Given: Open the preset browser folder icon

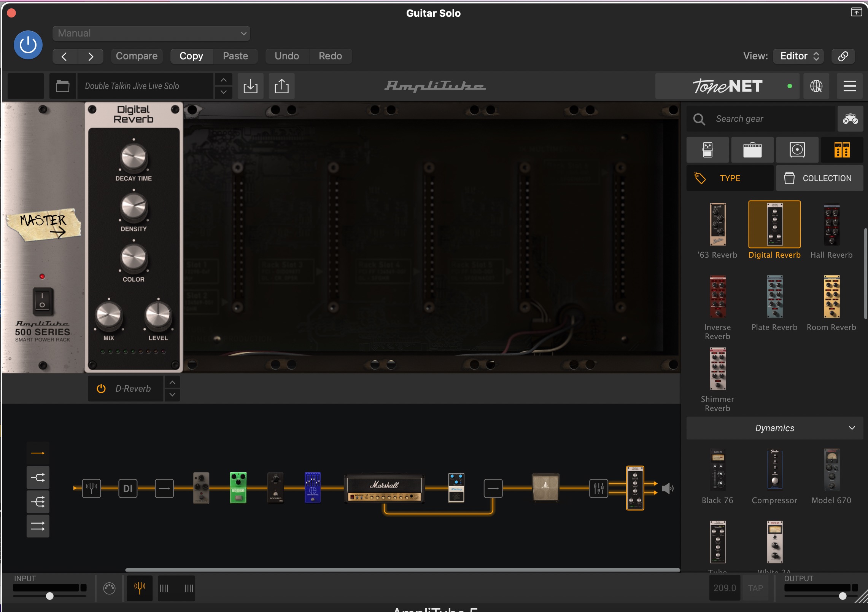Looking at the screenshot, I should coord(62,86).
